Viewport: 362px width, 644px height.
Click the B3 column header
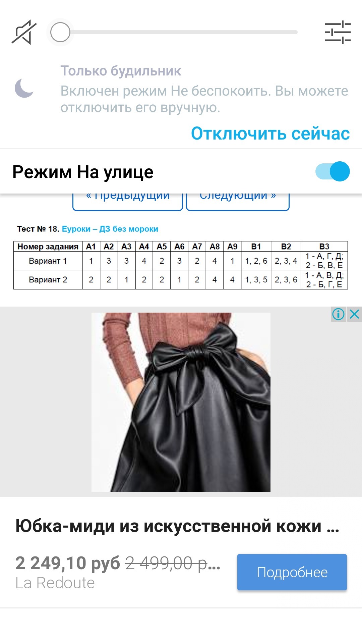324,247
